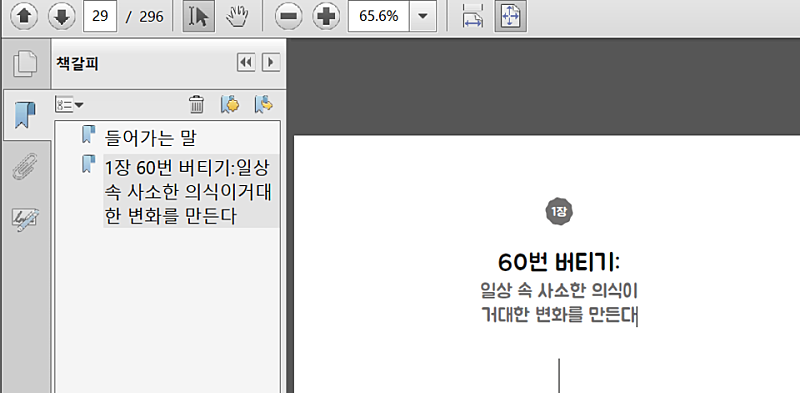Expand the bookmarks pane with right-arrow button
This screenshot has width=800, height=393.
(271, 63)
